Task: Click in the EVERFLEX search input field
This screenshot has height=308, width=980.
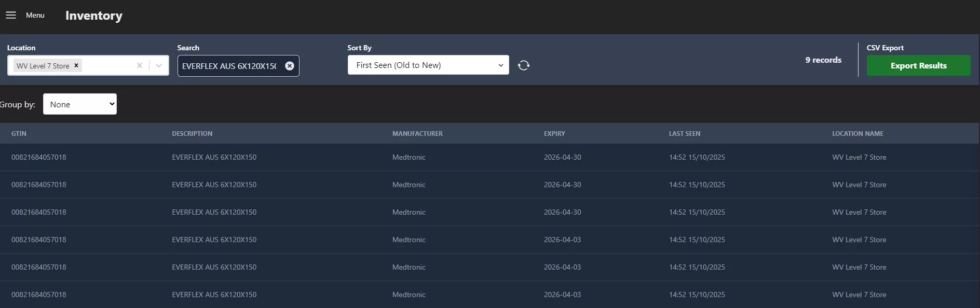Action: point(229,66)
